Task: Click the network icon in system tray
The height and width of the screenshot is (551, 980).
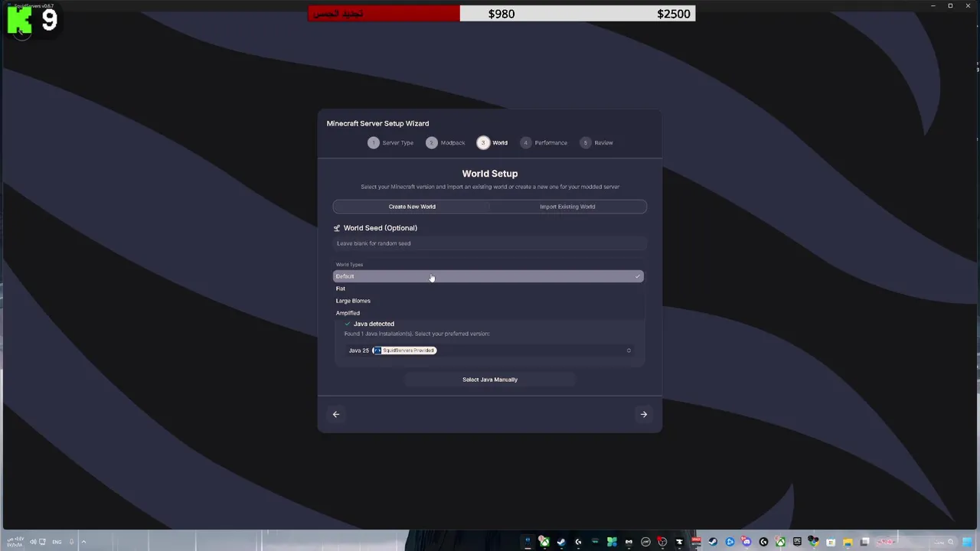Action: coord(42,542)
